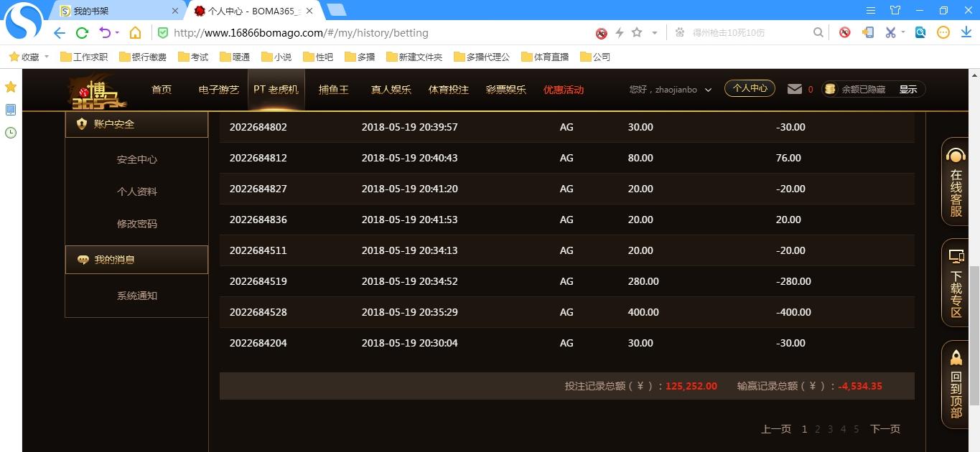Expand dropdown next to the scissors tool
Screen dimensions: 980x452
coord(903,32)
